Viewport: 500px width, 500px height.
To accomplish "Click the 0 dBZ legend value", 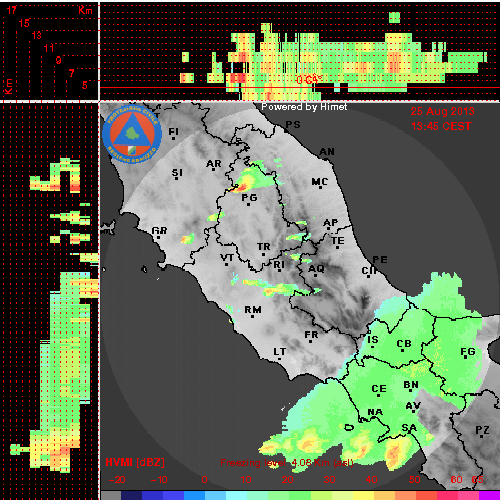I will tap(204, 480).
